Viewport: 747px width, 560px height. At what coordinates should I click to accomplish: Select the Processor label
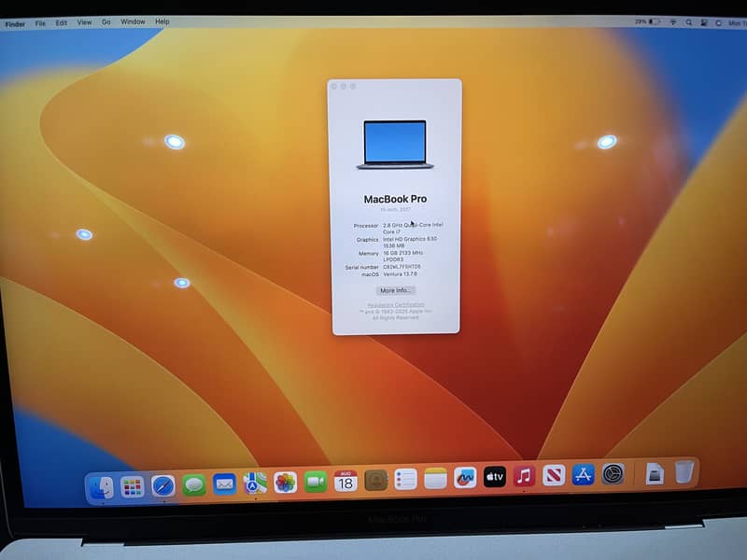[366, 226]
